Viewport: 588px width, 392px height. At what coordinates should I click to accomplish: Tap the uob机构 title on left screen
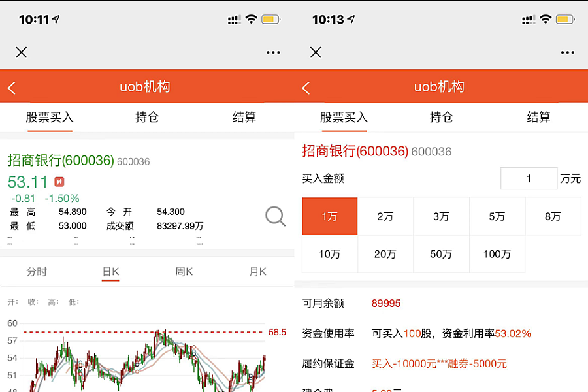[145, 87]
